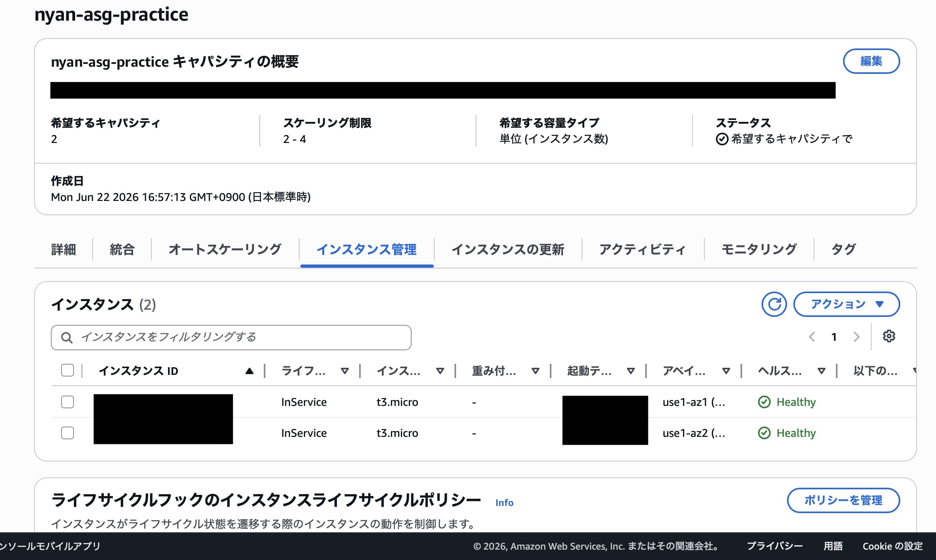The image size is (936, 560).
Task: Open the アクション dropdown menu
Action: [x=847, y=304]
